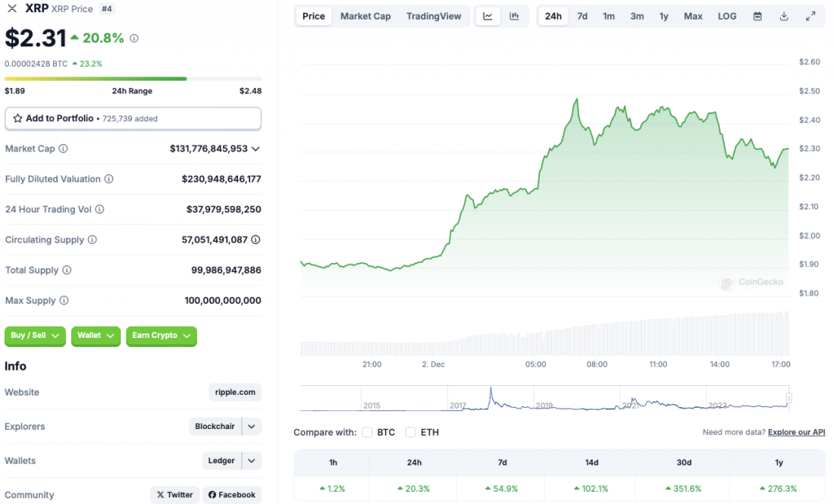Click the info icon beside 20.8% change

click(x=134, y=38)
